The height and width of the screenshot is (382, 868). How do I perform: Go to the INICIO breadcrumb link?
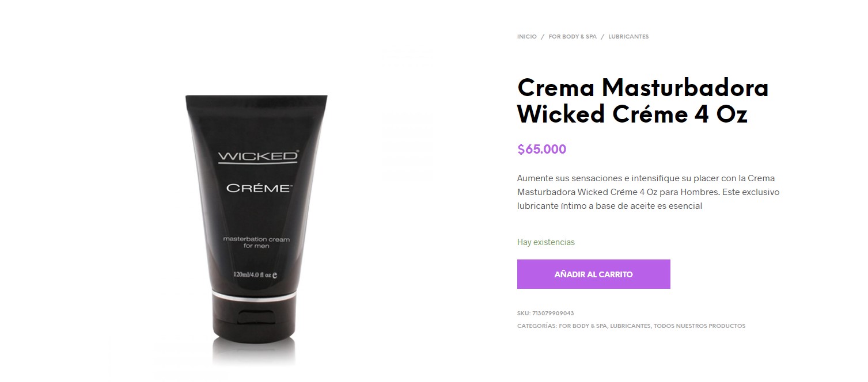(526, 36)
